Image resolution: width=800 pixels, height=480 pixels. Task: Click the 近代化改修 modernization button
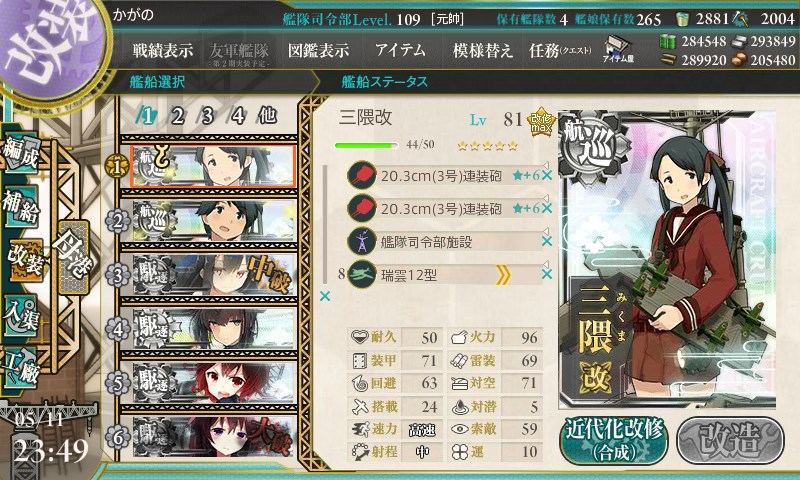614,441
